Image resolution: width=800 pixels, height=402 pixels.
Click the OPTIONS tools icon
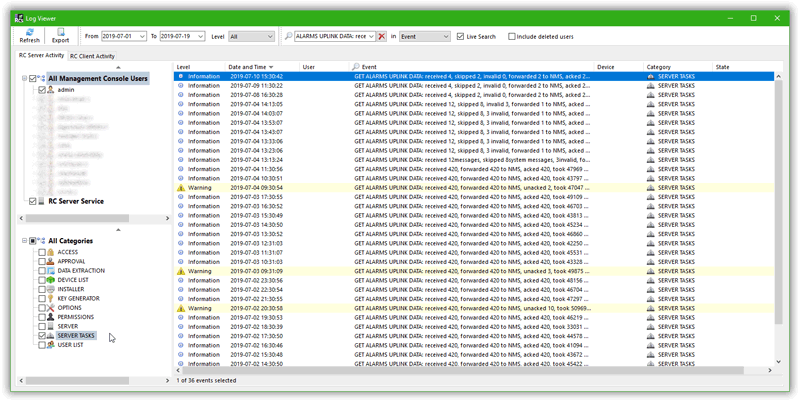pos(51,308)
